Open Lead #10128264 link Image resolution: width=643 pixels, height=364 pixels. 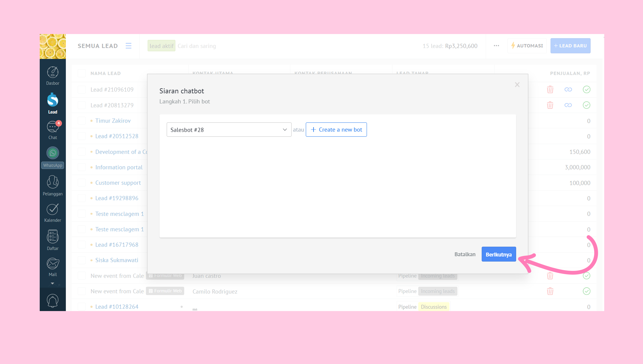pyautogui.click(x=117, y=307)
